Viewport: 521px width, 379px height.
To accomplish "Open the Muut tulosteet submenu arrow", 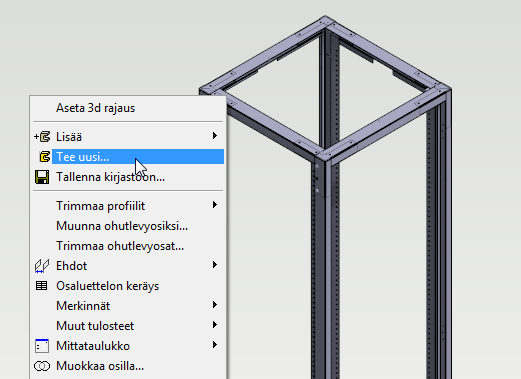I will pyautogui.click(x=215, y=325).
